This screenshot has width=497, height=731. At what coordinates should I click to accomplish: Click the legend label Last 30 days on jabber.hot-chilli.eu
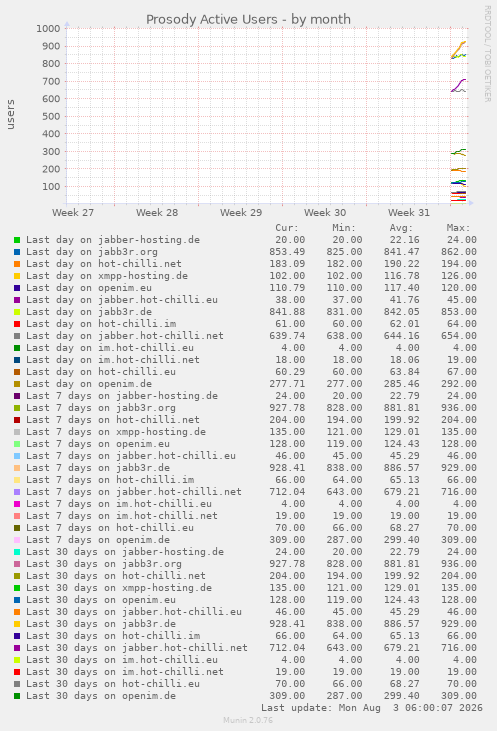(134, 612)
